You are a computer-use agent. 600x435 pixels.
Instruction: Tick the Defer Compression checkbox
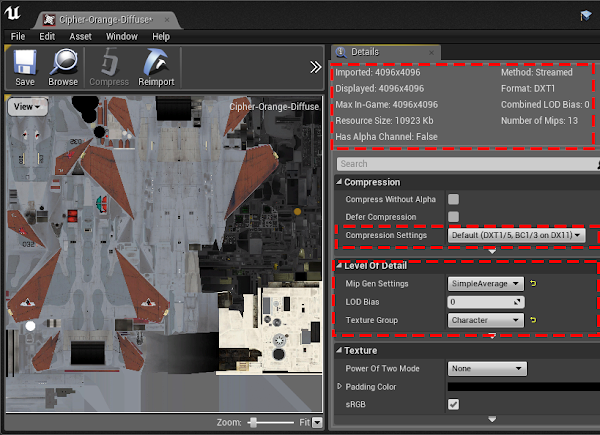[454, 217]
